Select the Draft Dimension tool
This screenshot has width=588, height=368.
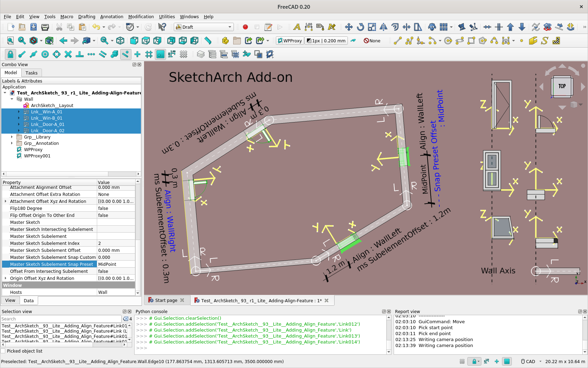pyautogui.click(x=308, y=27)
